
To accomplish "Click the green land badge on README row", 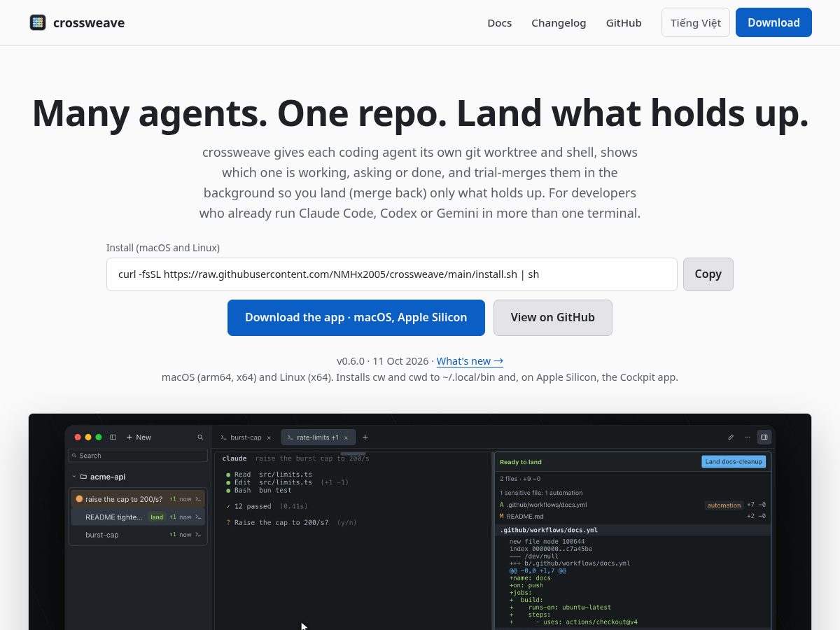I will [157, 517].
